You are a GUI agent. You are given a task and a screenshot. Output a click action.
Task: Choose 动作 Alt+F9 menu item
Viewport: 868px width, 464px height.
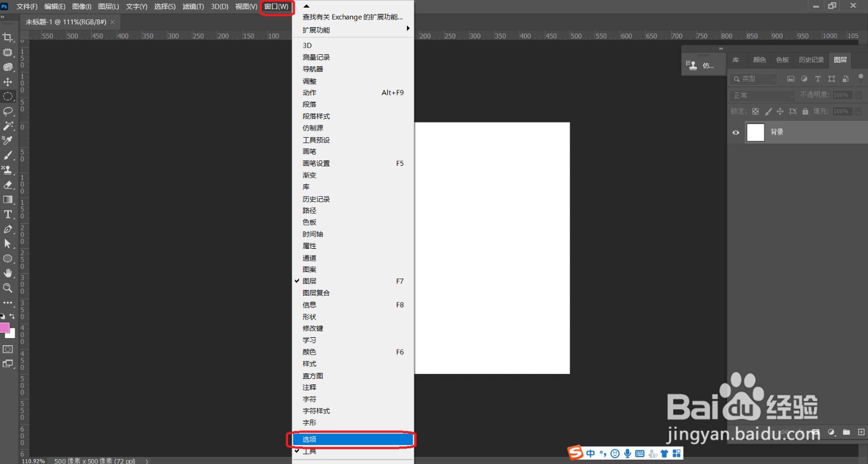pos(353,93)
